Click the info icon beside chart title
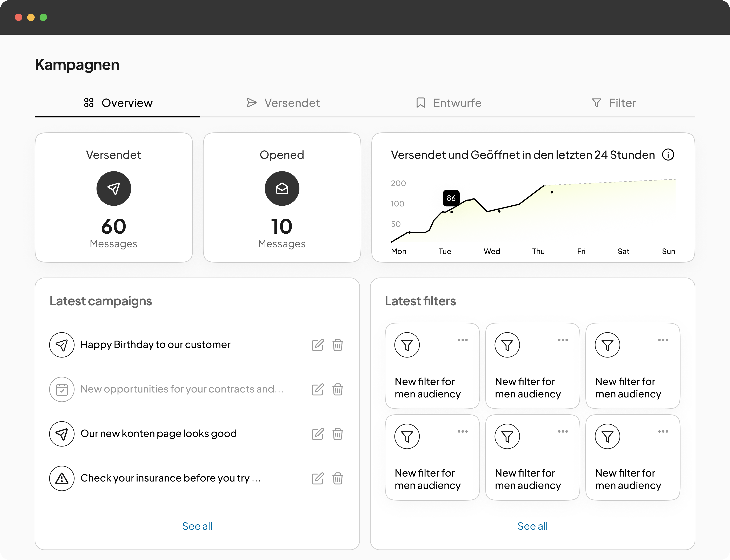The image size is (730, 560). [x=668, y=155]
